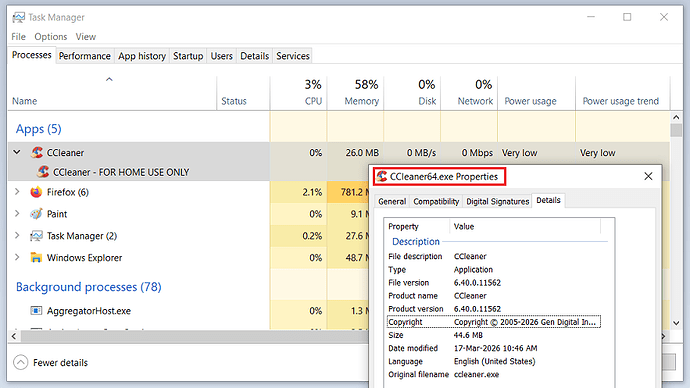Image resolution: width=690 pixels, height=388 pixels.
Task: Sort processes by Network column
Action: (x=469, y=92)
